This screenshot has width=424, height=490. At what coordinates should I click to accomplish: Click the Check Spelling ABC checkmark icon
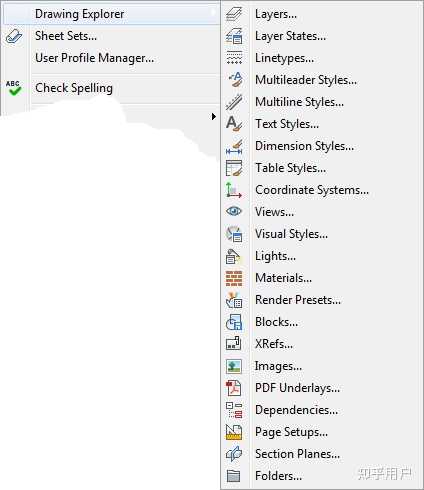pyautogui.click(x=14, y=88)
